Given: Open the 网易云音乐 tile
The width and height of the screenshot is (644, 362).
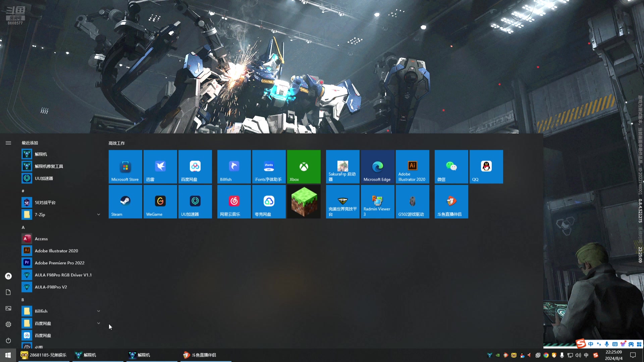Looking at the screenshot, I should [234, 201].
